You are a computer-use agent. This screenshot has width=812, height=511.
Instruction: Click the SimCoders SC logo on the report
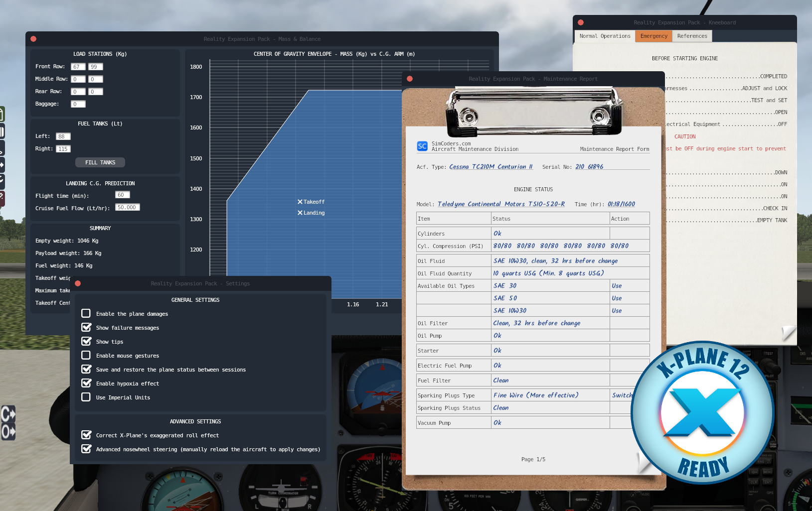tap(422, 146)
